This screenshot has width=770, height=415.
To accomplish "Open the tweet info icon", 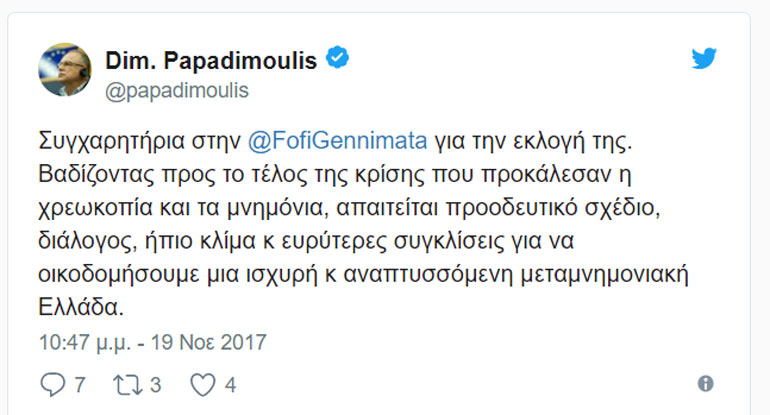I will 705,384.
